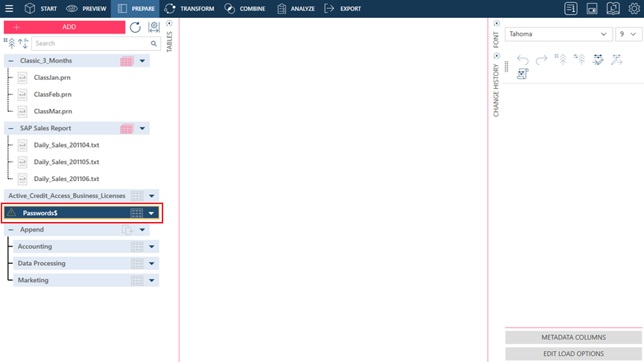Click the change script icon below undo

point(523,74)
